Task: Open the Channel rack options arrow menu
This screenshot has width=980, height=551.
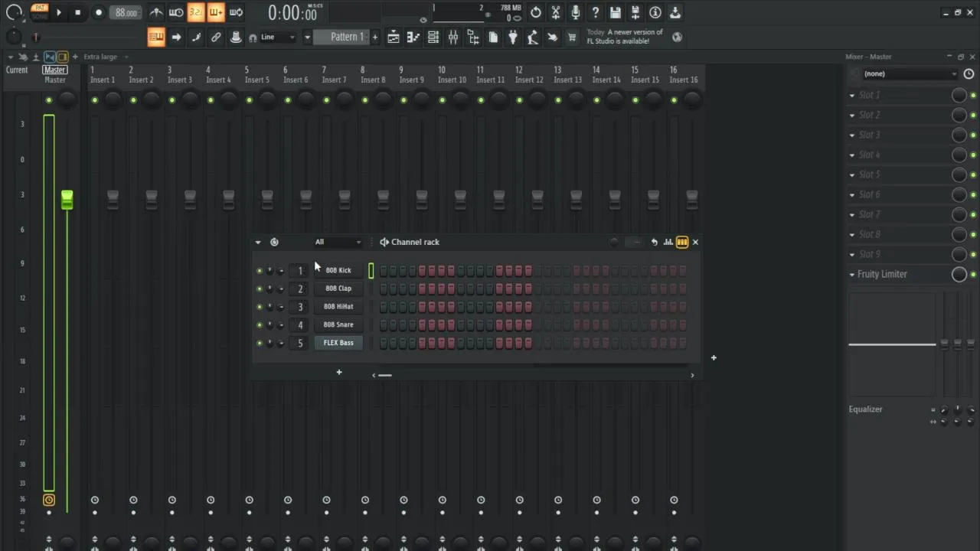Action: (258, 242)
